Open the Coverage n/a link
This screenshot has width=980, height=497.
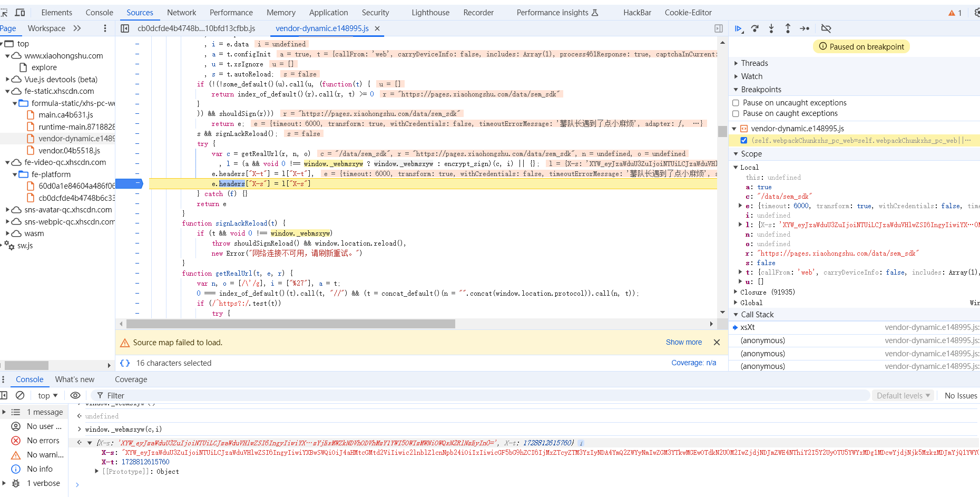click(693, 363)
